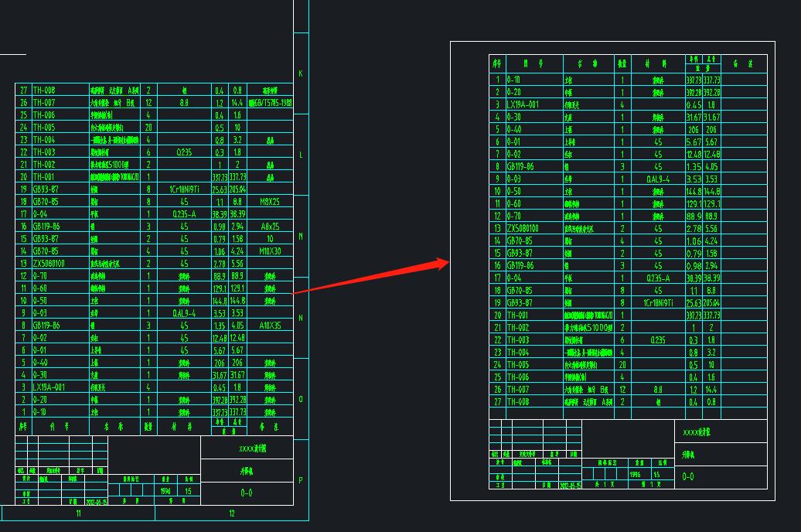Select TH-005 in the left parts table

(x=44, y=128)
